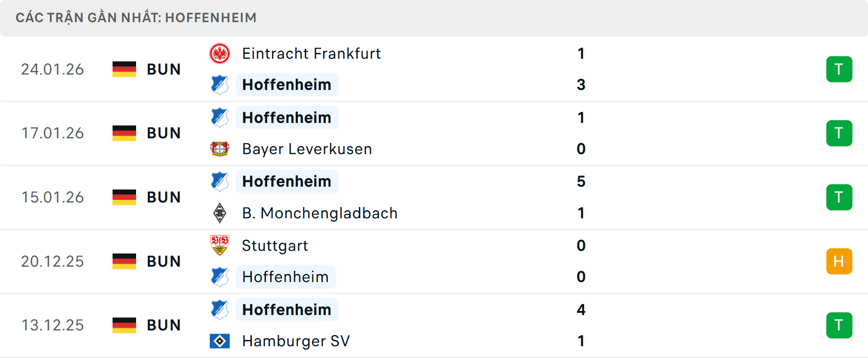
Task: Open the Hoffenheim team page link
Action: [x=287, y=85]
